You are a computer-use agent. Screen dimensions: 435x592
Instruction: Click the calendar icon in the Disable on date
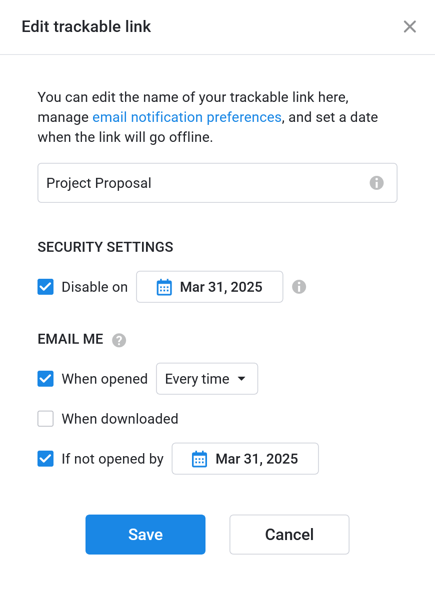click(164, 287)
